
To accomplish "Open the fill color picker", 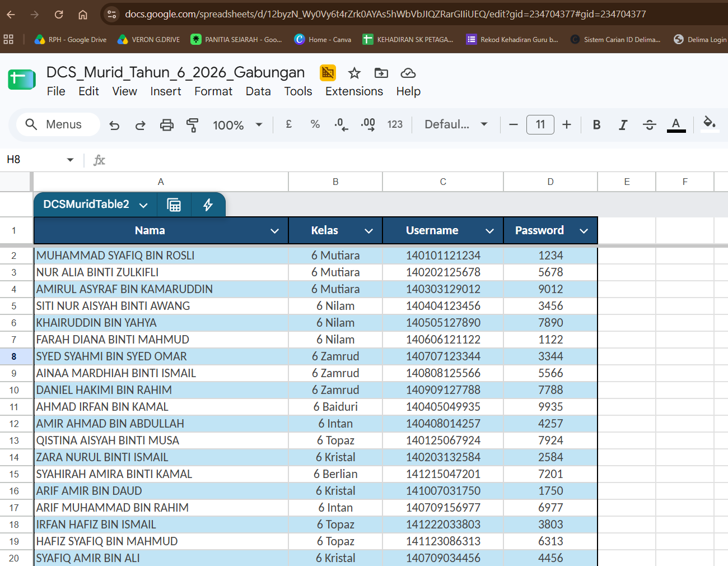I will click(710, 124).
